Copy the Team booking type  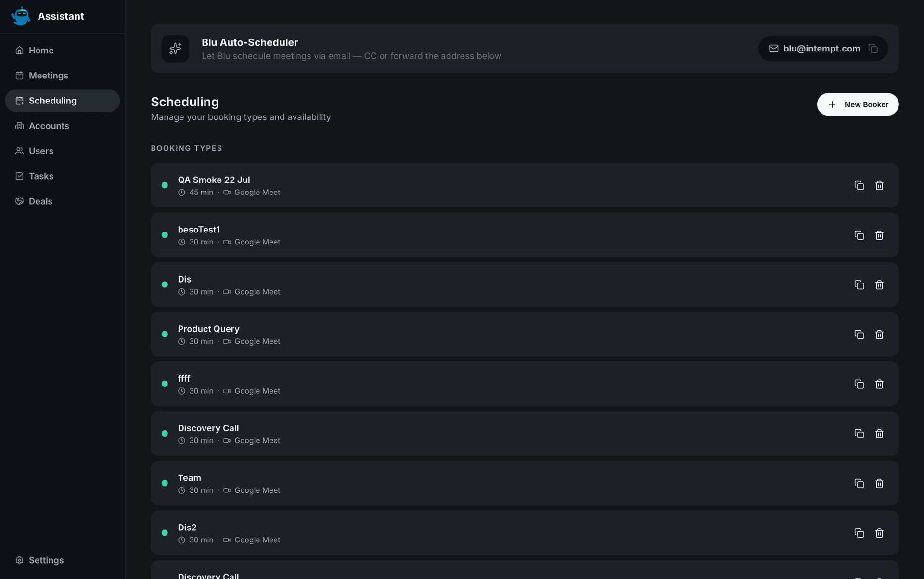pos(859,483)
